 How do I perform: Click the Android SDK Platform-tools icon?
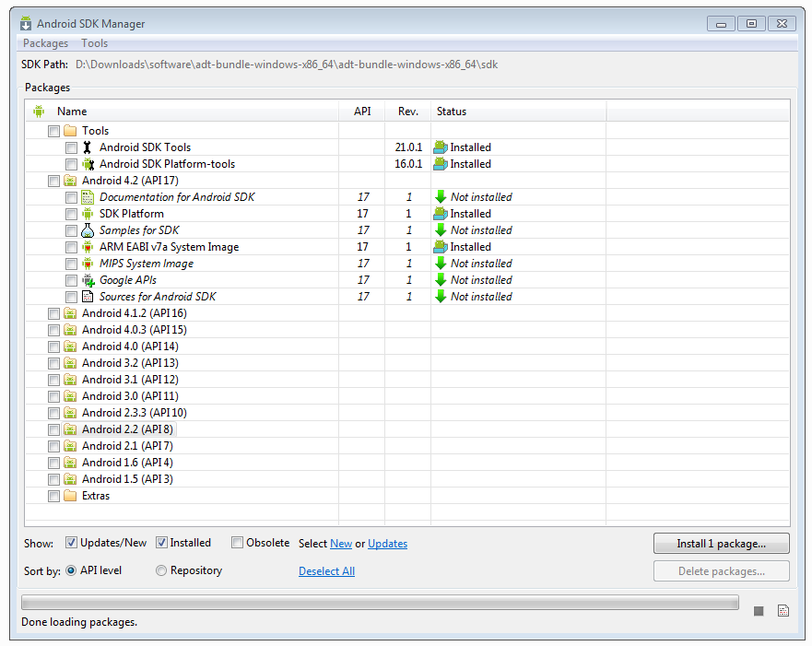pyautogui.click(x=88, y=164)
